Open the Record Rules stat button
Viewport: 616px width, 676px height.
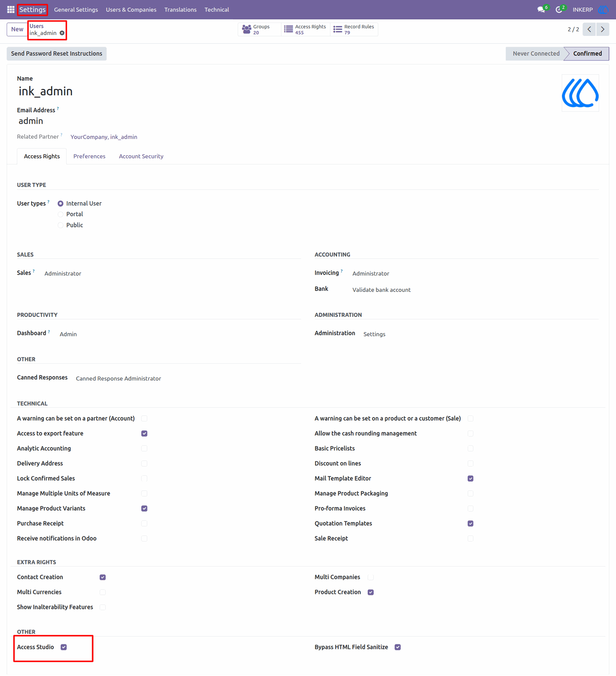[354, 30]
